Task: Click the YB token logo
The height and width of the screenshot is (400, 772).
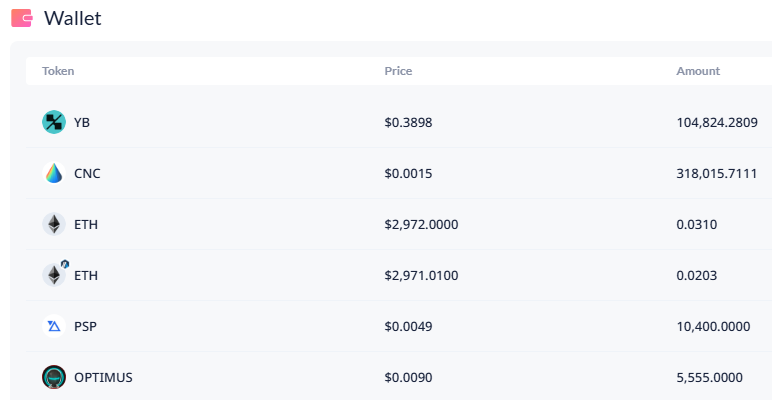Action: (54, 122)
